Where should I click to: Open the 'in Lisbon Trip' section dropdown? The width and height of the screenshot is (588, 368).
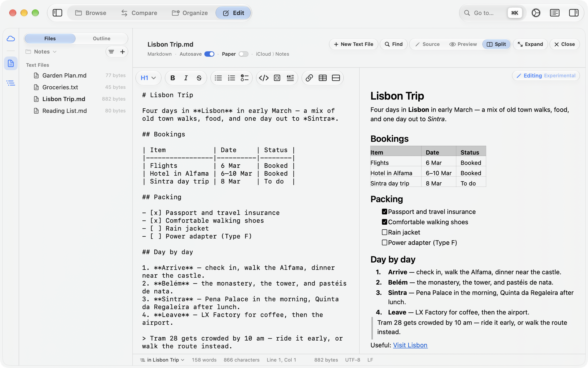(162, 360)
